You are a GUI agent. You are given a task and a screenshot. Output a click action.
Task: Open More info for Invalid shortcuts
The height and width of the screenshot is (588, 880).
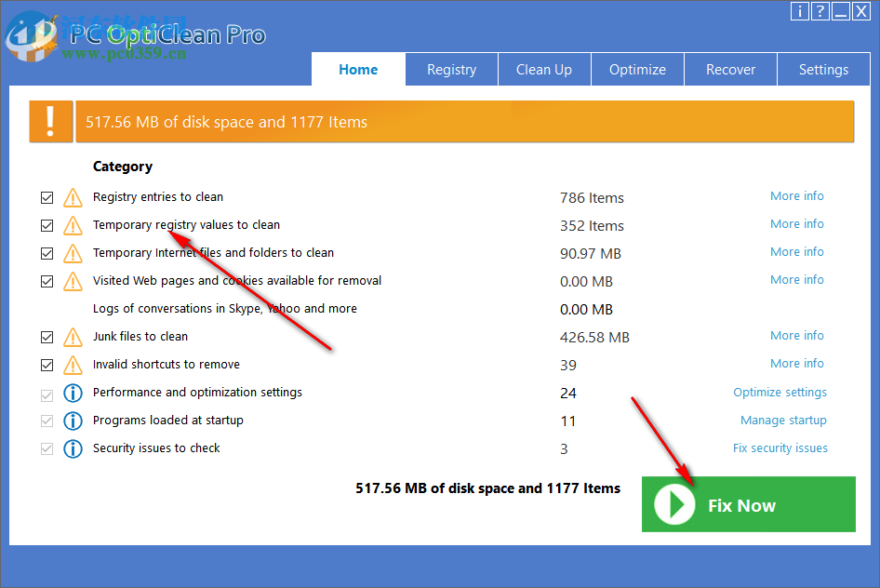pos(797,364)
